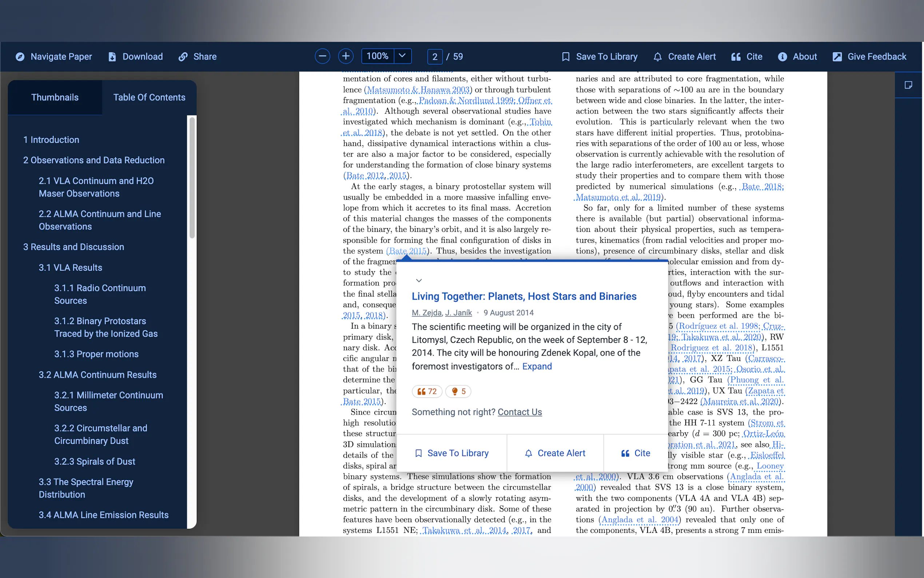The width and height of the screenshot is (924, 578).
Task: Click the zoom in plus icon
Action: tap(345, 56)
